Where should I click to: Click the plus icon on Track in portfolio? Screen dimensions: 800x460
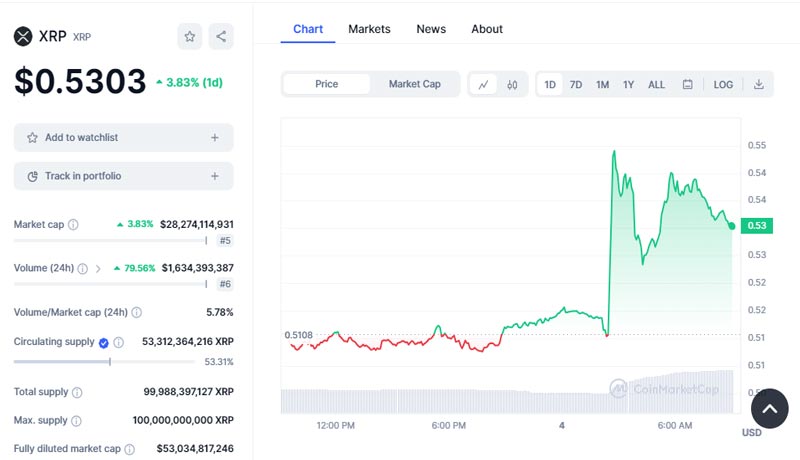pos(215,176)
